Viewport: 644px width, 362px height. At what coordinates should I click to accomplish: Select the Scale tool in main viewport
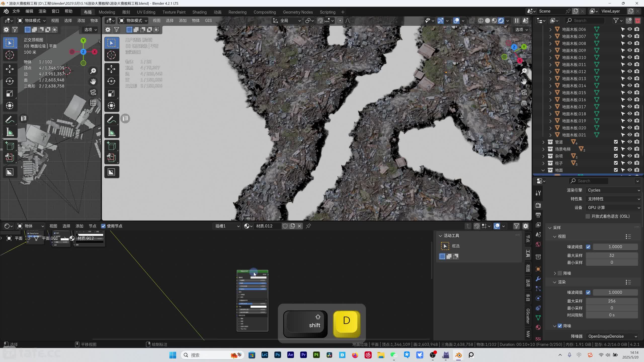click(111, 94)
